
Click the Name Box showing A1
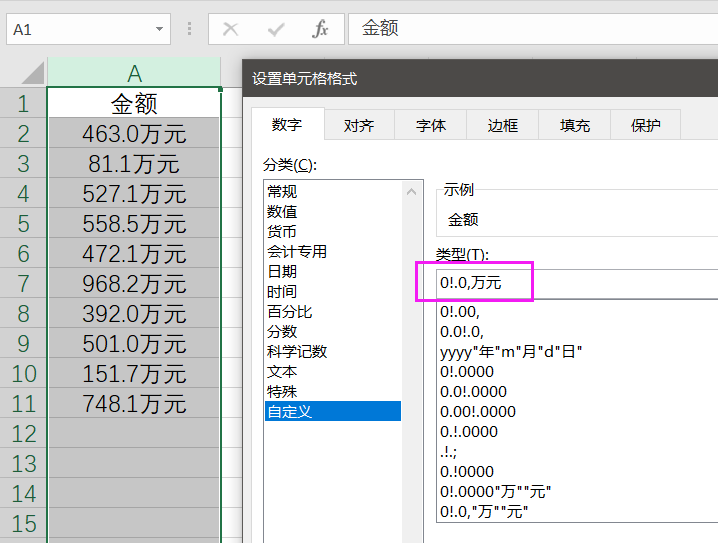pos(88,29)
